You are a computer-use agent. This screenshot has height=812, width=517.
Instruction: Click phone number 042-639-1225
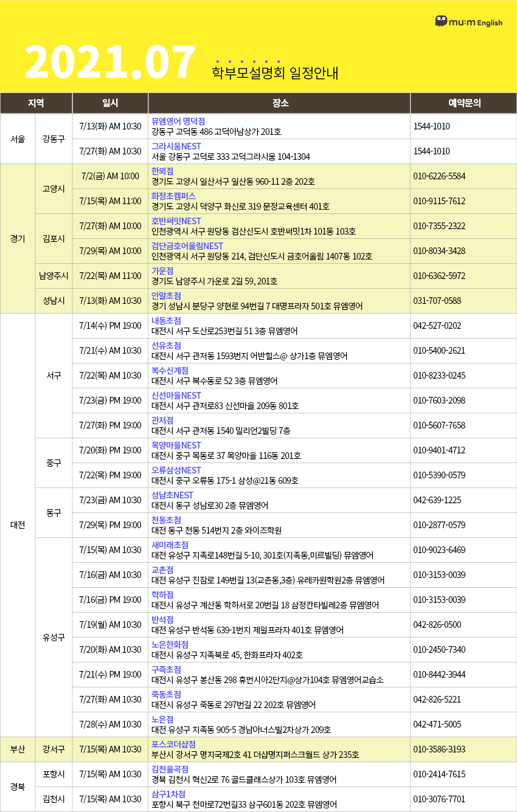(x=437, y=500)
